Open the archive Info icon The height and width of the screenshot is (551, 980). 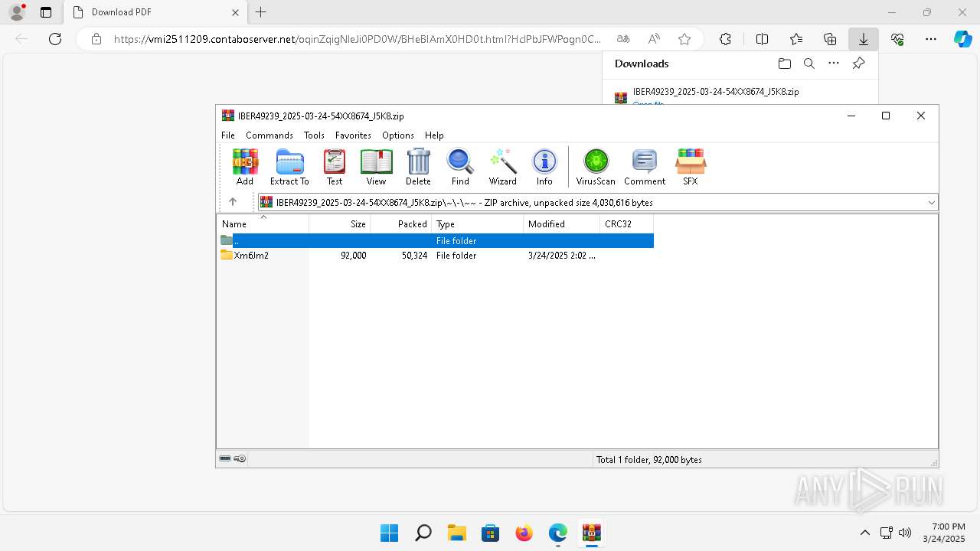coord(544,167)
